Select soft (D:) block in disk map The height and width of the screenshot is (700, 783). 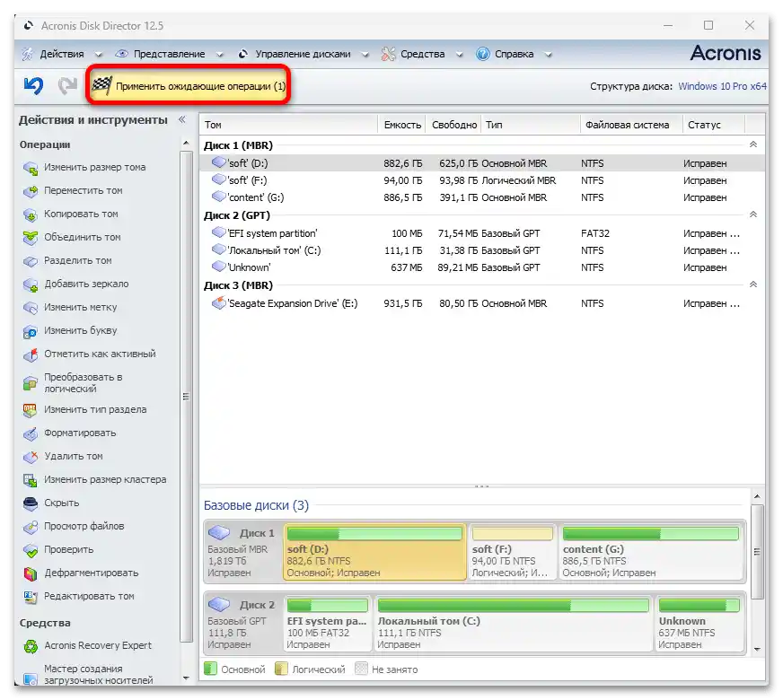pos(374,552)
